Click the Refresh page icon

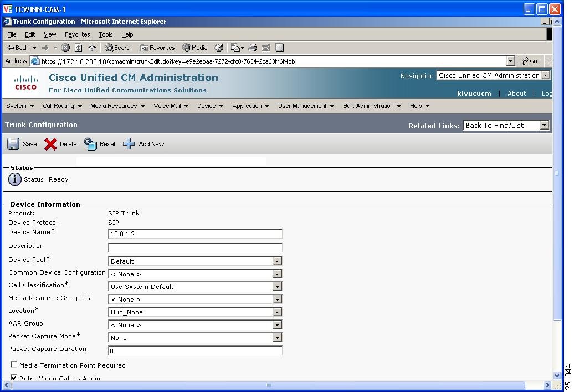[x=78, y=48]
